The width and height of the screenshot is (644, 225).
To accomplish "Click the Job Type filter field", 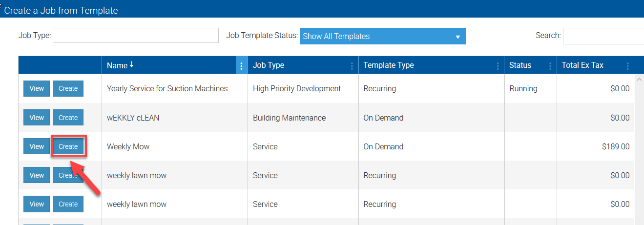I will (135, 36).
